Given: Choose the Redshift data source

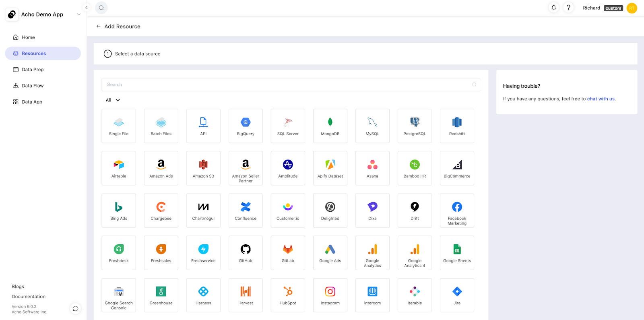Looking at the screenshot, I should click(x=457, y=126).
